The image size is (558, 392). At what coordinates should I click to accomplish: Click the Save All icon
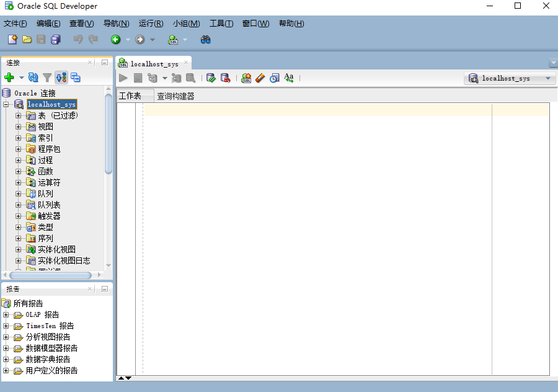56,40
